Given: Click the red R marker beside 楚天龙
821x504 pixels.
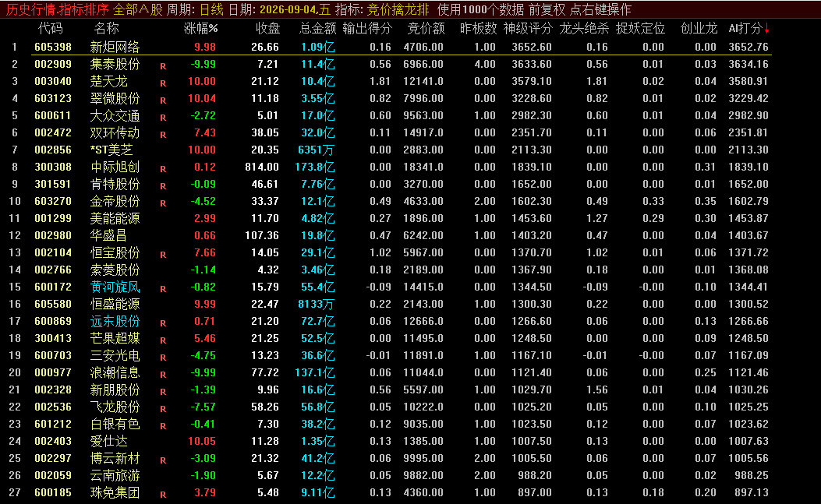Looking at the screenshot, I should coord(163,83).
